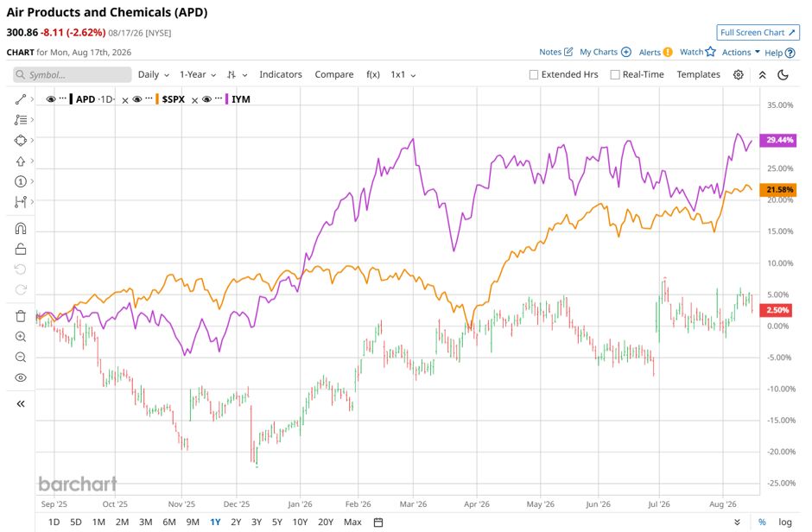
Task: Open the Actions dropdown menu
Action: pyautogui.click(x=741, y=53)
